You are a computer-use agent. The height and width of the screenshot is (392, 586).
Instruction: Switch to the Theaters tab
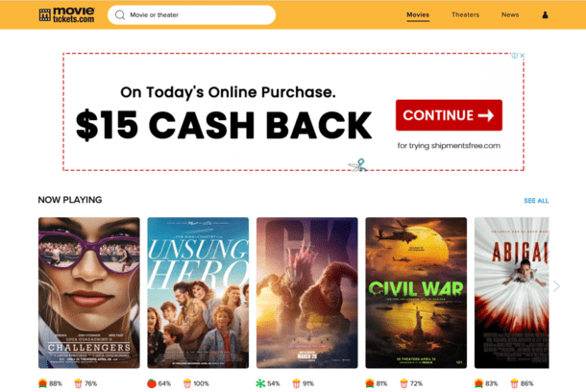tap(465, 15)
